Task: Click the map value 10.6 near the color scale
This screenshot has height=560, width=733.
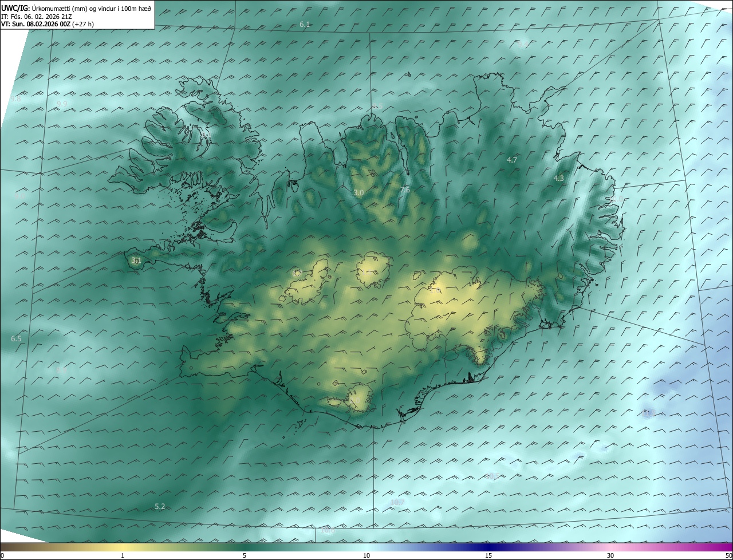Action: (328, 531)
